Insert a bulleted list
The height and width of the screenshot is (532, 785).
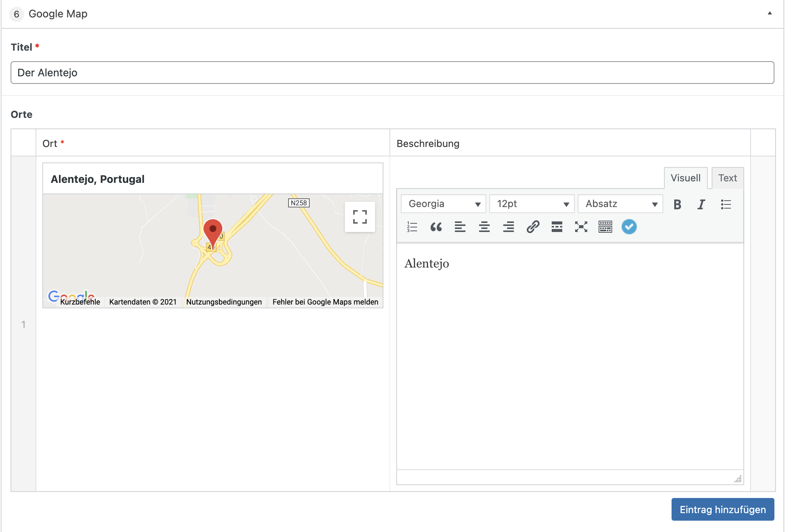click(x=726, y=204)
